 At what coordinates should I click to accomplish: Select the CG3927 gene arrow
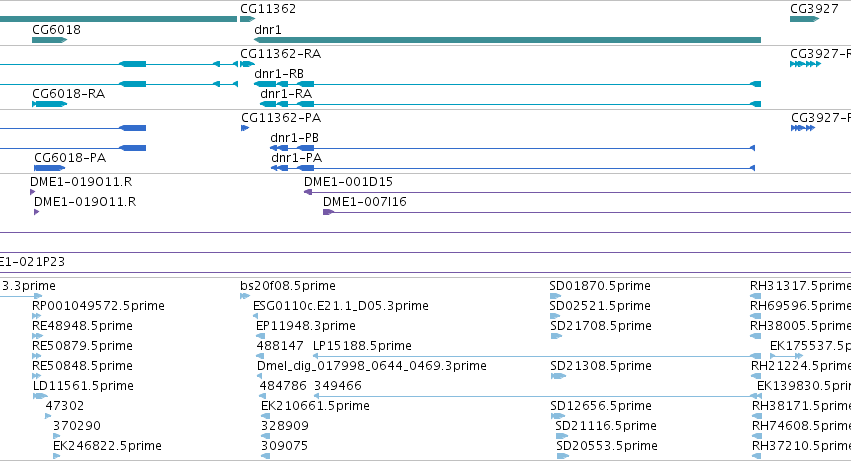(804, 19)
